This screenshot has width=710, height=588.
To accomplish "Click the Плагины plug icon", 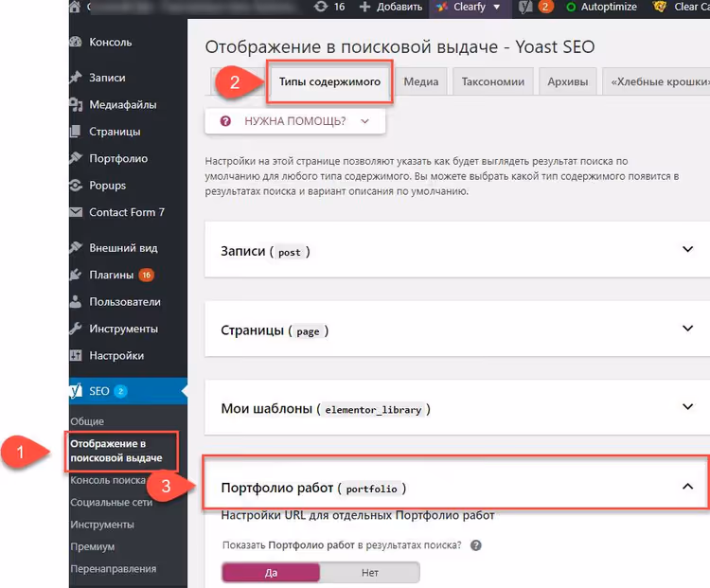I will (76, 275).
